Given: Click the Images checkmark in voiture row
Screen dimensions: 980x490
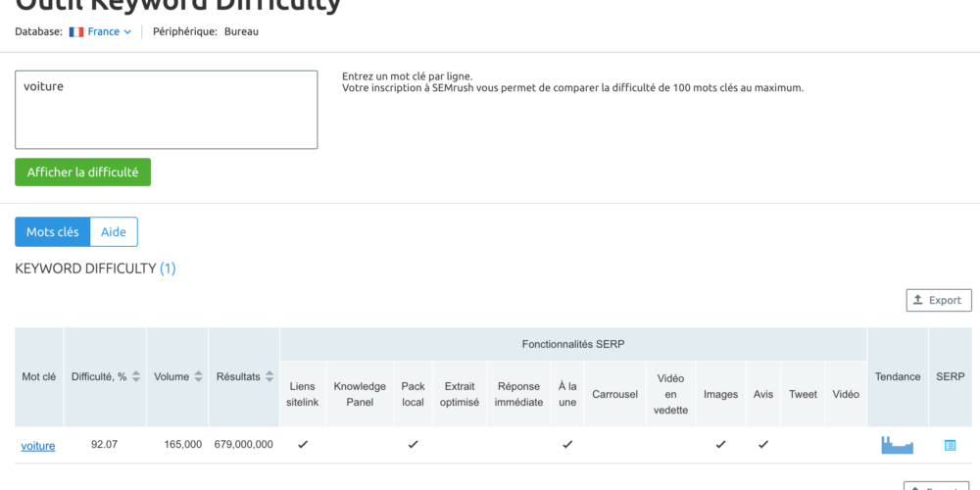Looking at the screenshot, I should click(x=720, y=445).
